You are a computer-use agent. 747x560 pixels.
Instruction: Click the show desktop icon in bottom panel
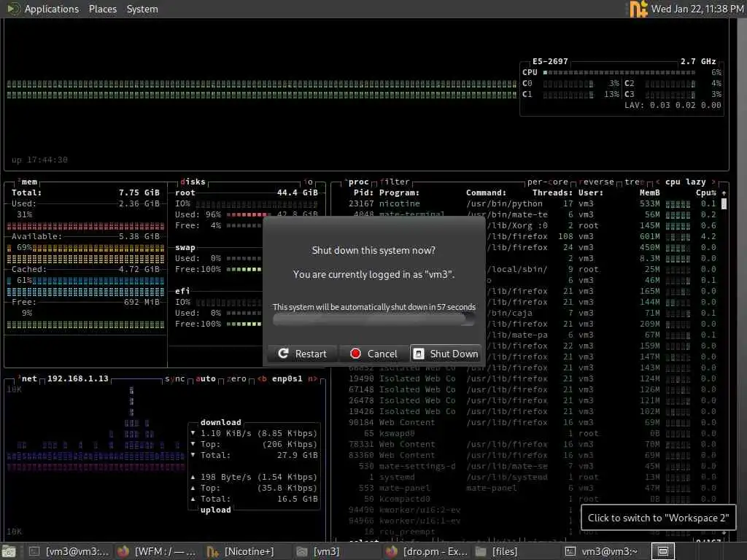point(9,552)
